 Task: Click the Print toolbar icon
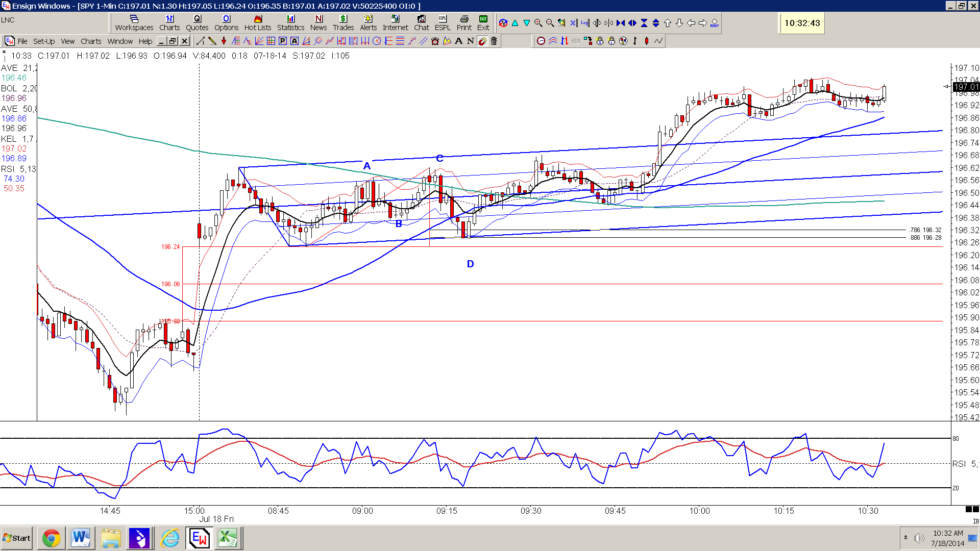464,23
